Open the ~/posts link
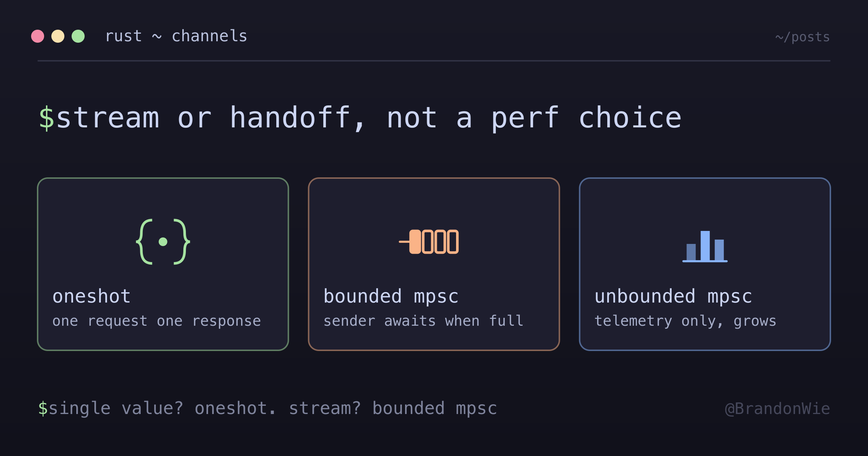 (803, 37)
